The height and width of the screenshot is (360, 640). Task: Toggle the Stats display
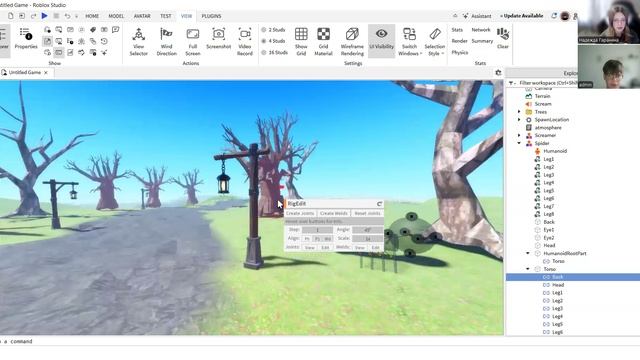[x=457, y=30]
